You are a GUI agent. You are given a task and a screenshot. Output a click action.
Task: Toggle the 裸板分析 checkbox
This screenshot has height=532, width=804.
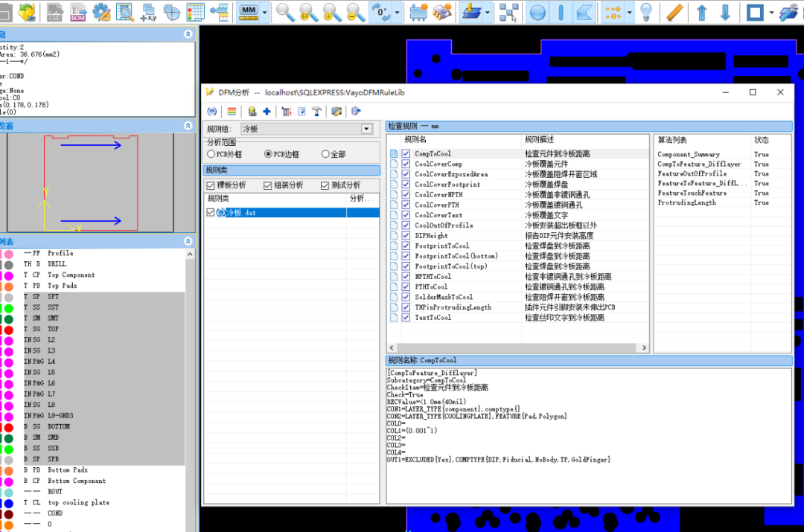coord(210,185)
